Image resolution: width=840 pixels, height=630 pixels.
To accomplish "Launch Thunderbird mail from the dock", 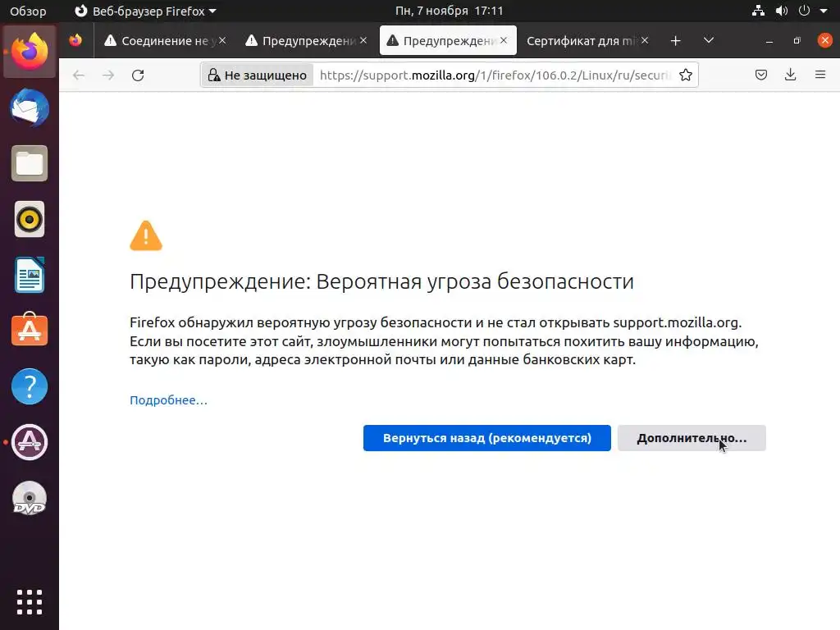I will point(30,107).
